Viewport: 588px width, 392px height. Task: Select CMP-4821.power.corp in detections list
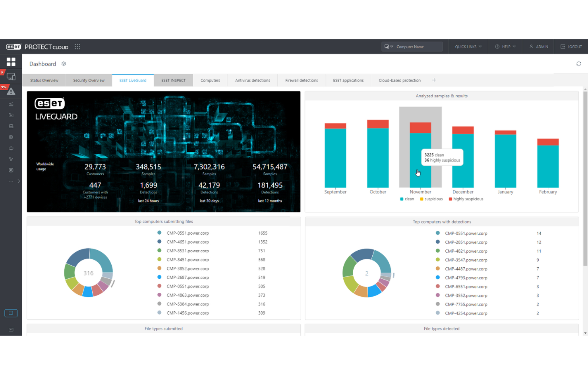click(466, 251)
